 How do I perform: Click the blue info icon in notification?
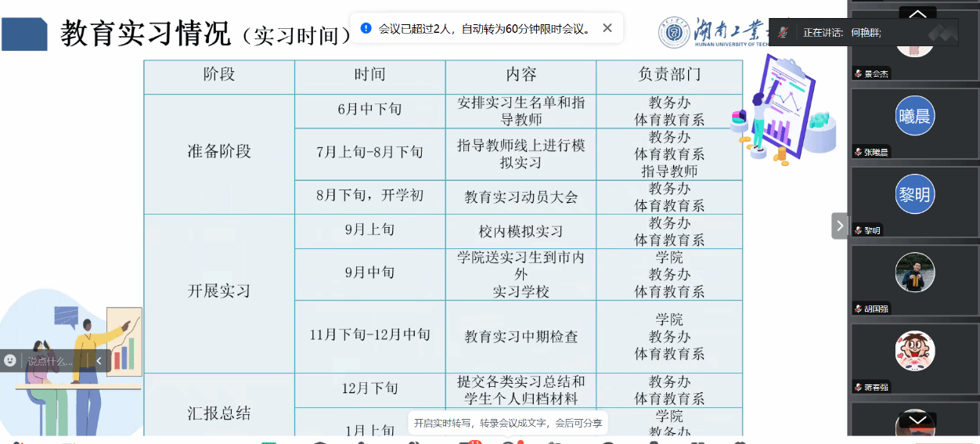coord(366,28)
